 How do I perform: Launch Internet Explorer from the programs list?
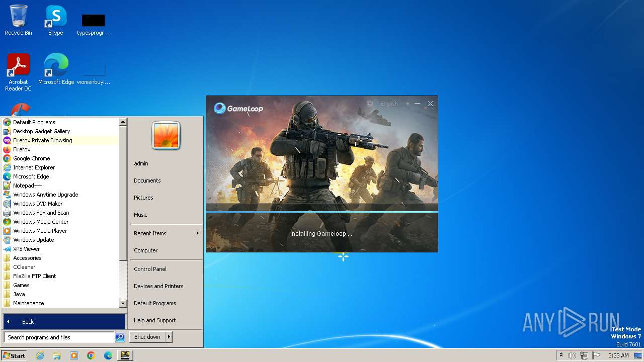[60, 167]
